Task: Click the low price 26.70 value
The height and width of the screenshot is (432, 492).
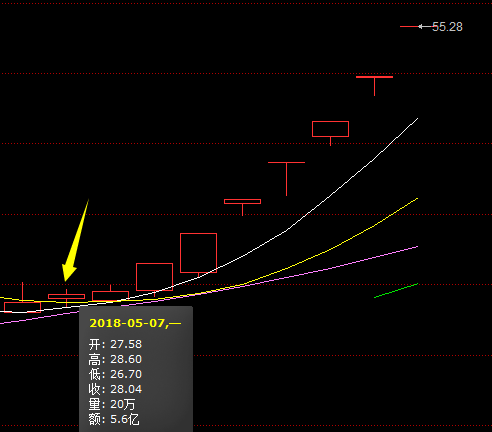Action: tap(126, 374)
